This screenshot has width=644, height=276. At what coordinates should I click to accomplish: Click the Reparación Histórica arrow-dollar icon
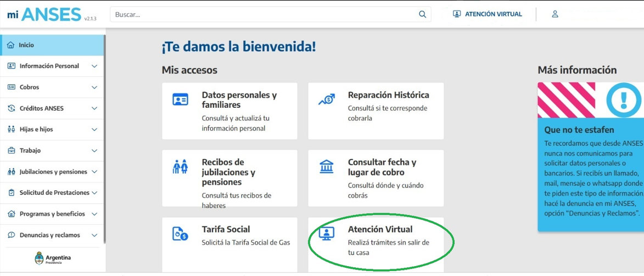click(327, 99)
